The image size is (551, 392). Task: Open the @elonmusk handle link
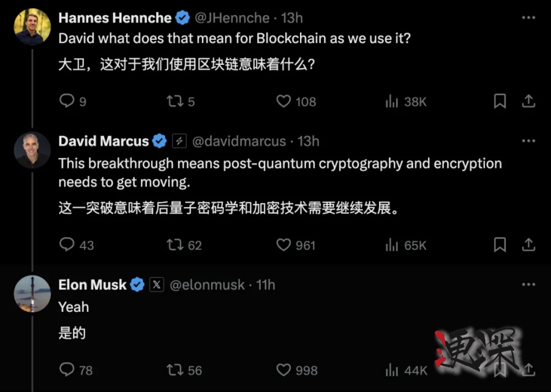point(206,285)
